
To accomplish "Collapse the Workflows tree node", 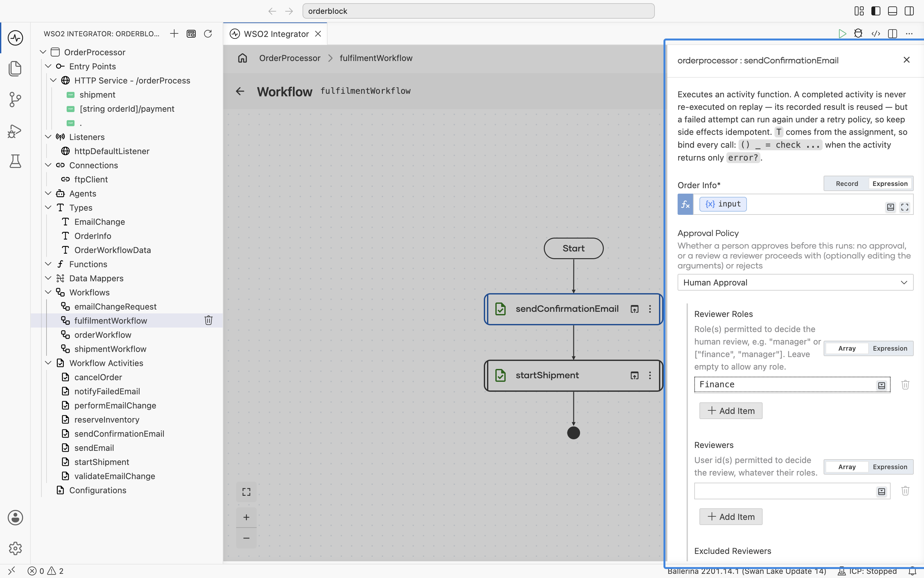I will [48, 293].
